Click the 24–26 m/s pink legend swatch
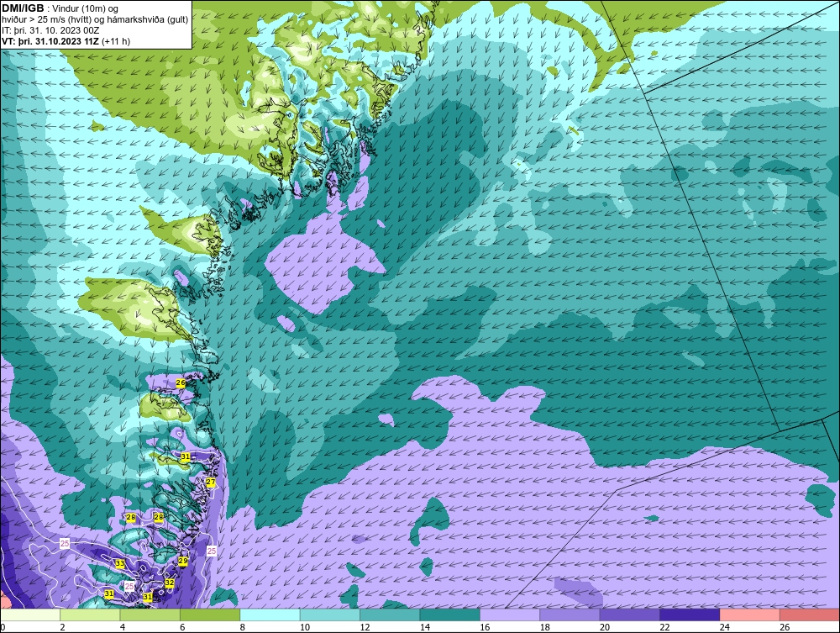Viewport: 840px width, 633px height. (750, 615)
